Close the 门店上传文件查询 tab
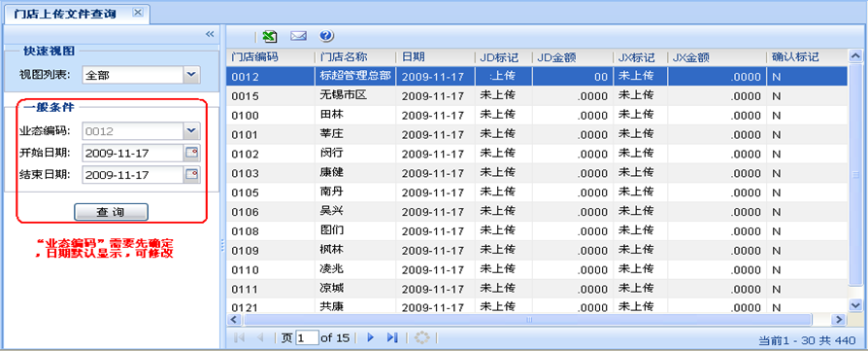 click(138, 13)
